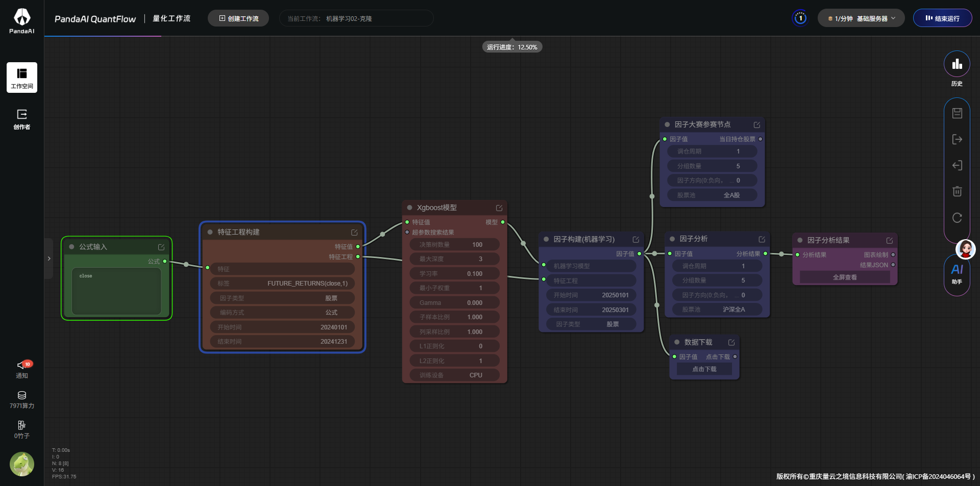Image resolution: width=980 pixels, height=486 pixels.
Task: Open the 基础服务器 server dropdown
Action: coord(861,18)
